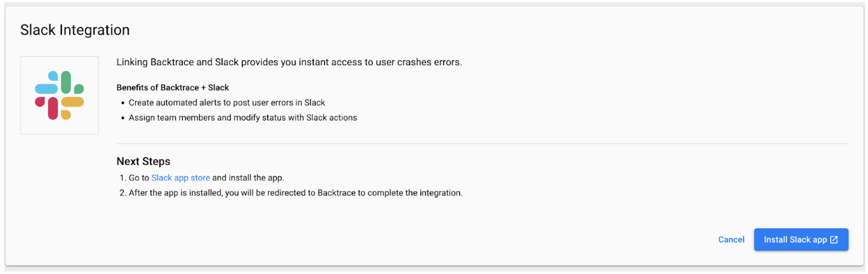868x274 pixels.
Task: Cancel the Slack integration dialog
Action: pyautogui.click(x=732, y=240)
